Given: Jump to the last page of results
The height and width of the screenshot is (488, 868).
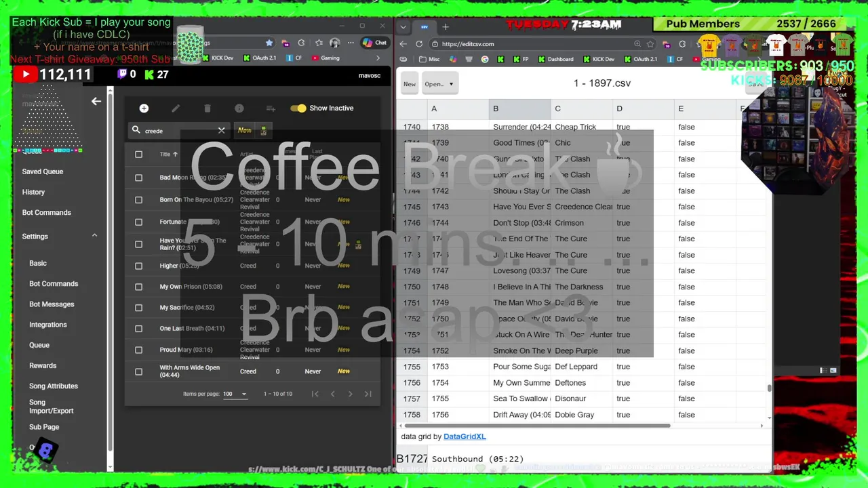Looking at the screenshot, I should click(368, 394).
